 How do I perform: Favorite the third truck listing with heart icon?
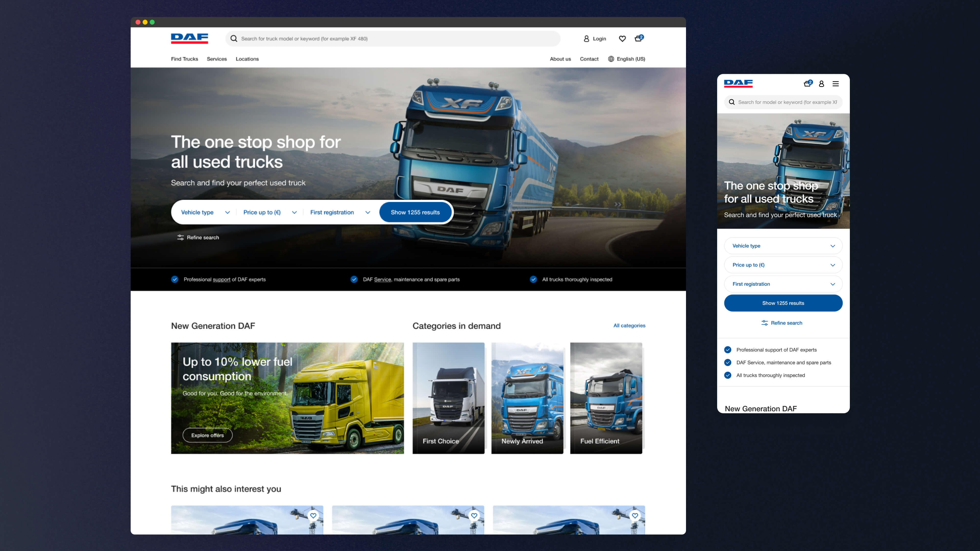[635, 516]
